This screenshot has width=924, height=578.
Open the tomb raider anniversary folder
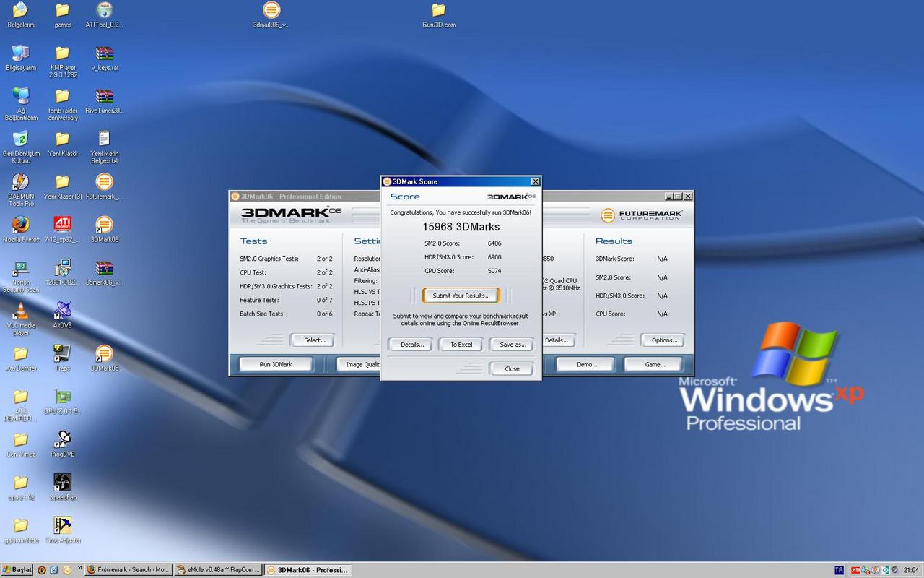point(63,103)
